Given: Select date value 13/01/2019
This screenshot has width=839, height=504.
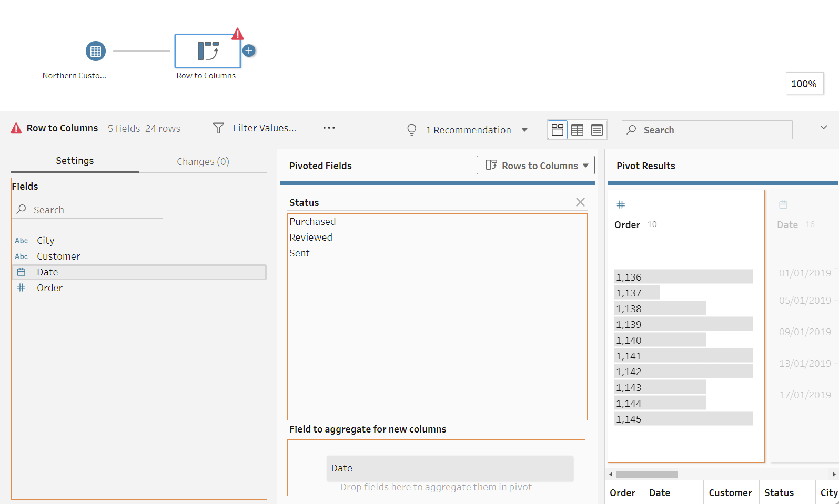Looking at the screenshot, I should tap(805, 363).
